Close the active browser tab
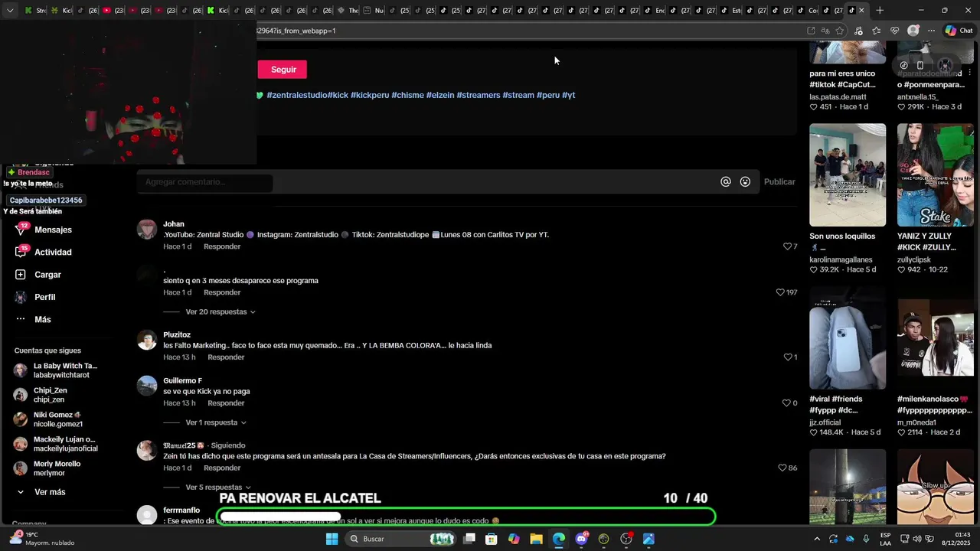 (861, 10)
